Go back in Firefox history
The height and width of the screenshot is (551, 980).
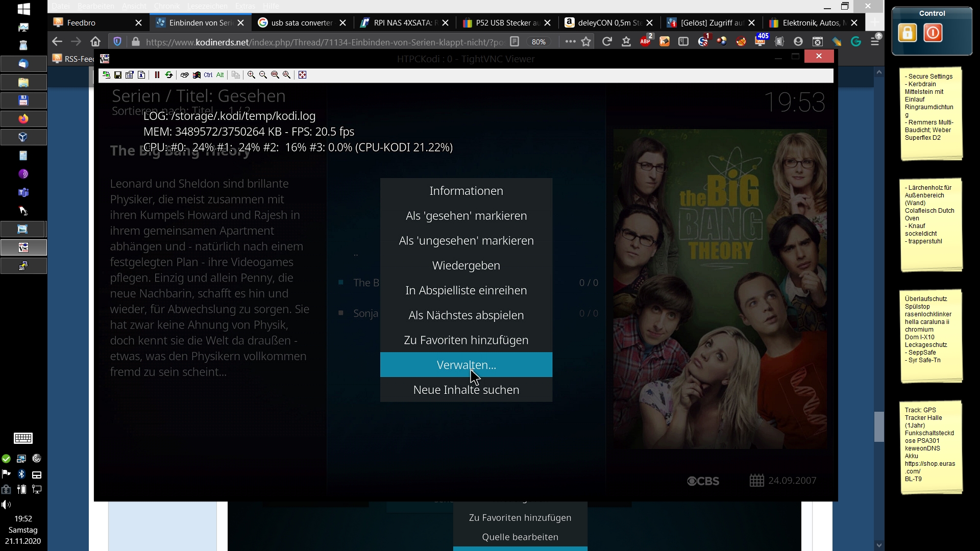tap(57, 42)
